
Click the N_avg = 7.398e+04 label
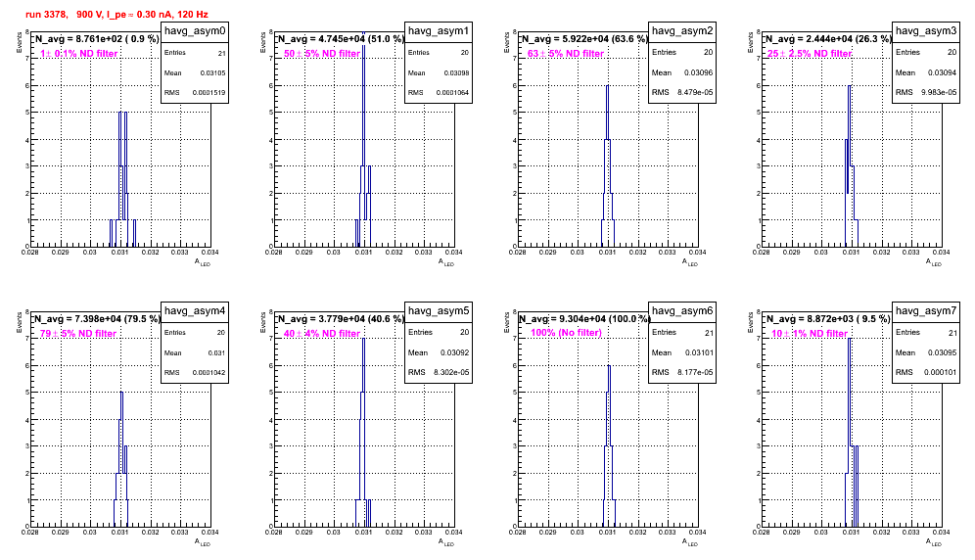[x=97, y=318]
